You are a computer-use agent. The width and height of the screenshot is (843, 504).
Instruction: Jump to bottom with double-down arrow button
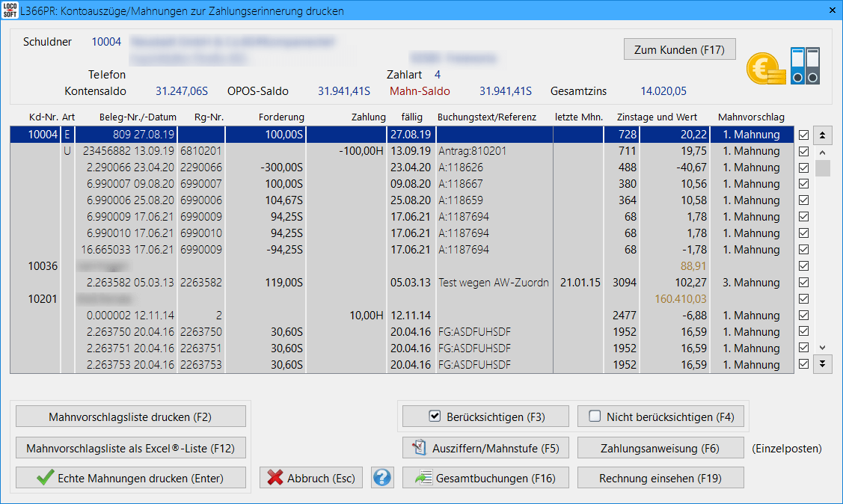(x=822, y=364)
